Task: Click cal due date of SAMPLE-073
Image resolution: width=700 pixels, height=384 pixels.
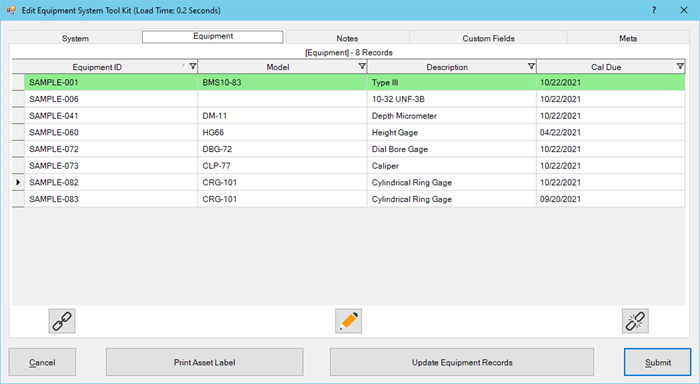Action: (610, 166)
